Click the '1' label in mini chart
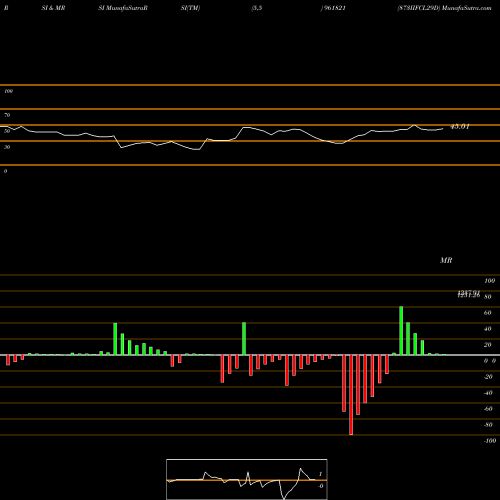 [321, 474]
